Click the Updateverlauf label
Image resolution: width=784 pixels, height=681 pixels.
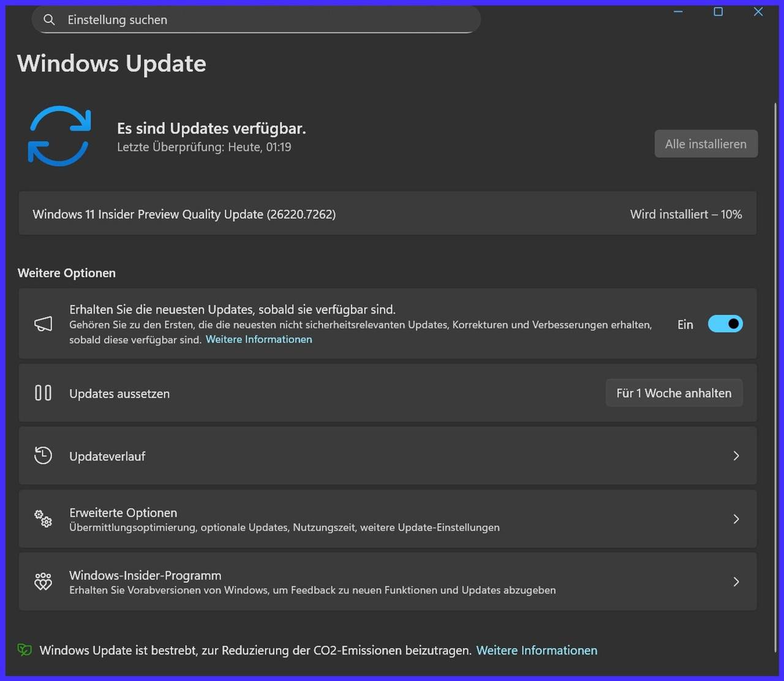point(107,456)
